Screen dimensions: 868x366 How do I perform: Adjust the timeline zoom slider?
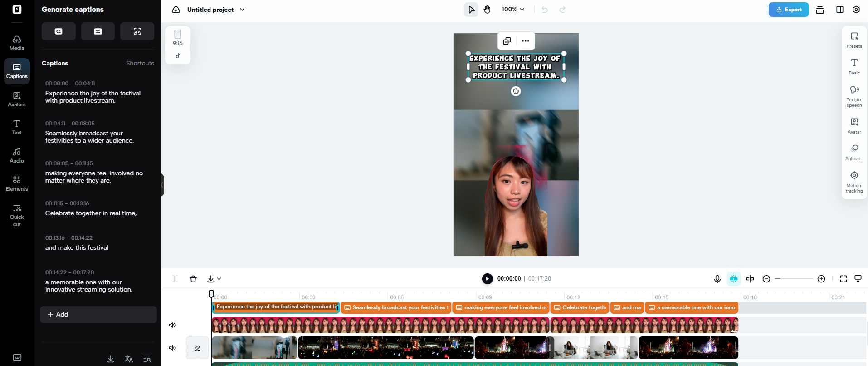[794, 279]
